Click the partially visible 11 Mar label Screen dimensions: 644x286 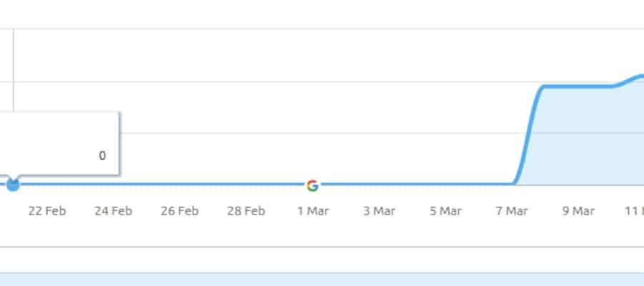pos(635,211)
